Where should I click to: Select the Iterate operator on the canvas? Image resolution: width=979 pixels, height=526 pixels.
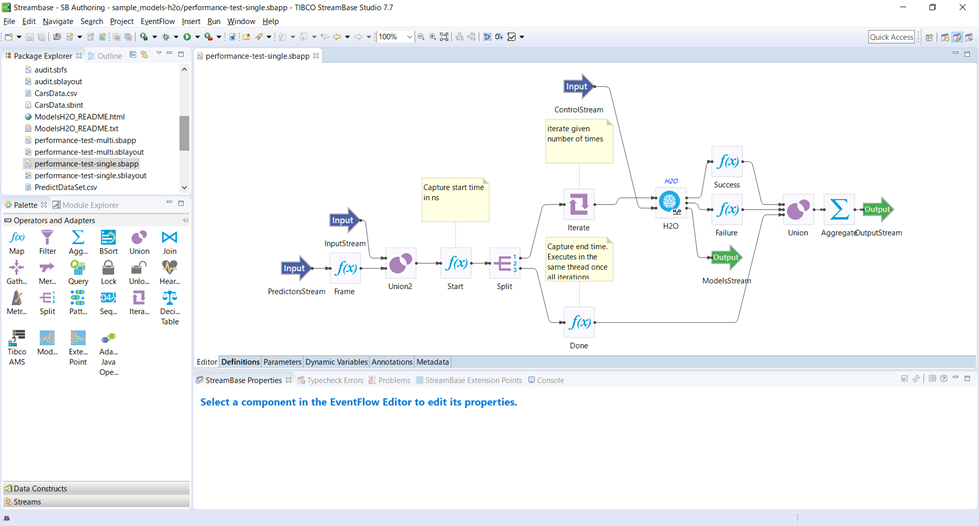(578, 204)
